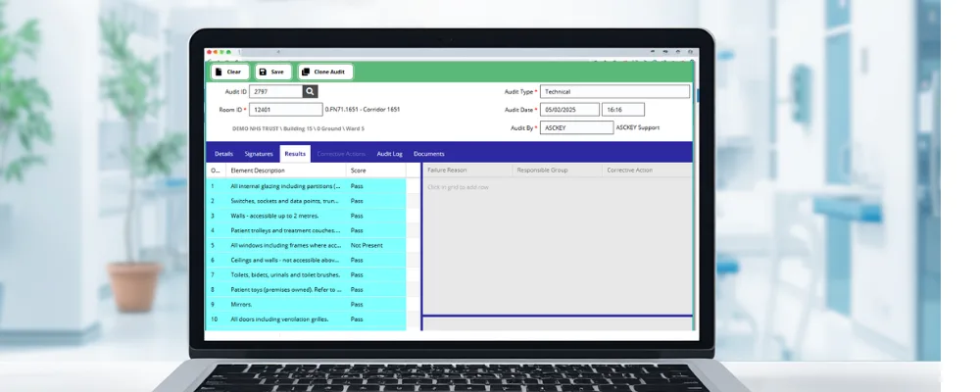Go to the Documents tab
980x392 pixels.
[x=429, y=154]
